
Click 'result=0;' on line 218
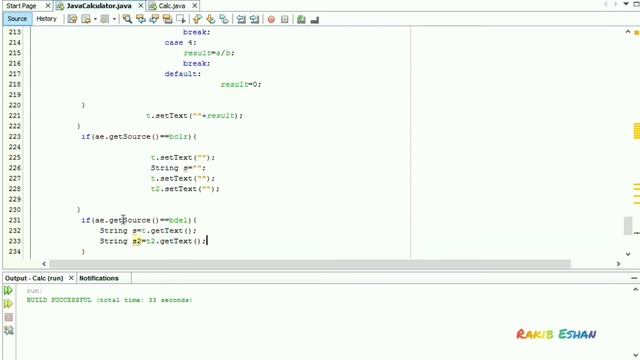point(241,84)
